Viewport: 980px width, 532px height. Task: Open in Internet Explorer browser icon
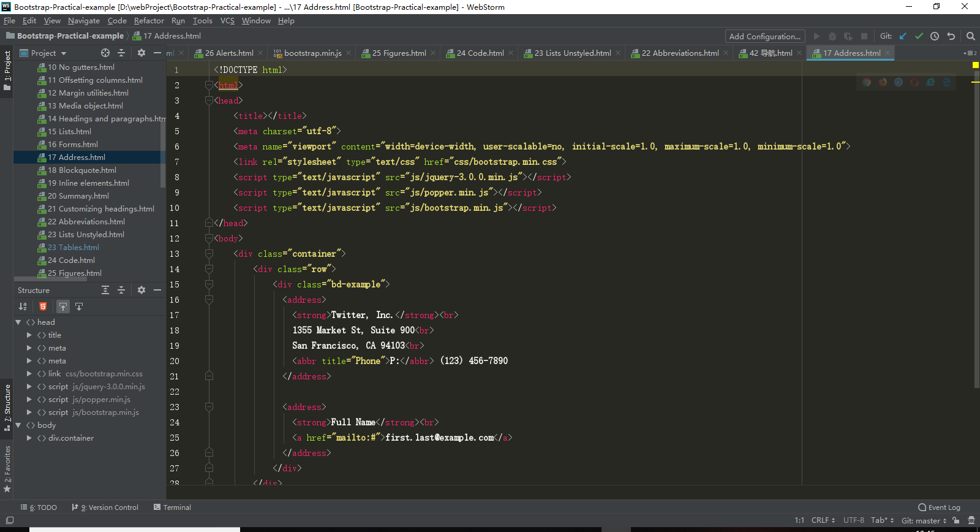930,82
